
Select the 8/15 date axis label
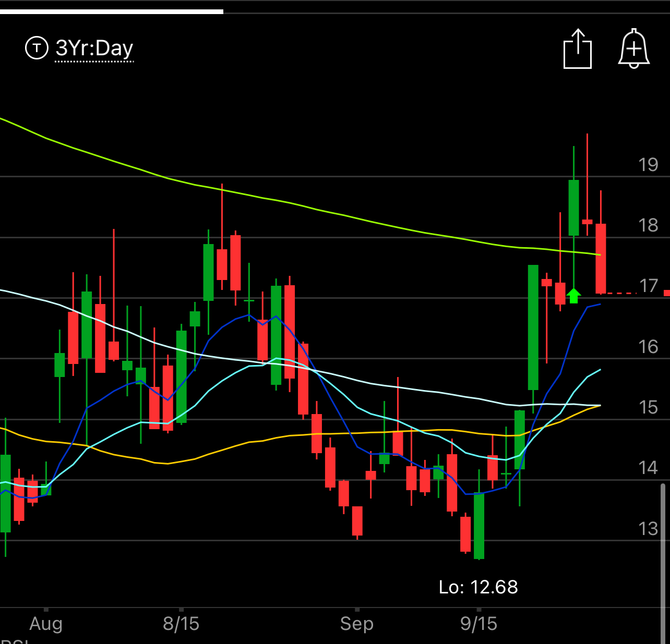[181, 624]
